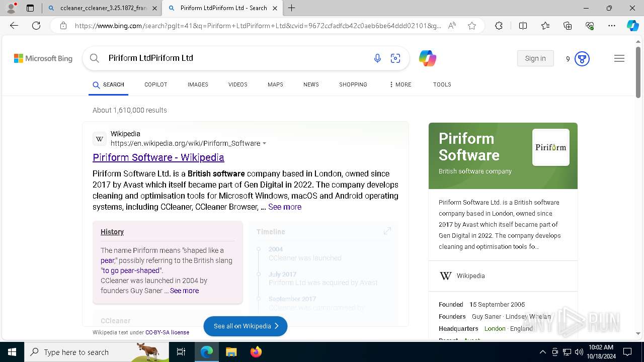Open Copilot sidebar in Edge
The height and width of the screenshot is (362, 644).
[632, 26]
